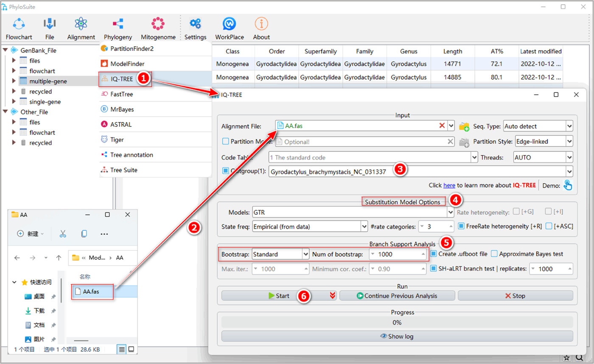Choose IQ-TREE in the Phylogeny menu
This screenshot has height=364, width=594.
pyautogui.click(x=155, y=79)
